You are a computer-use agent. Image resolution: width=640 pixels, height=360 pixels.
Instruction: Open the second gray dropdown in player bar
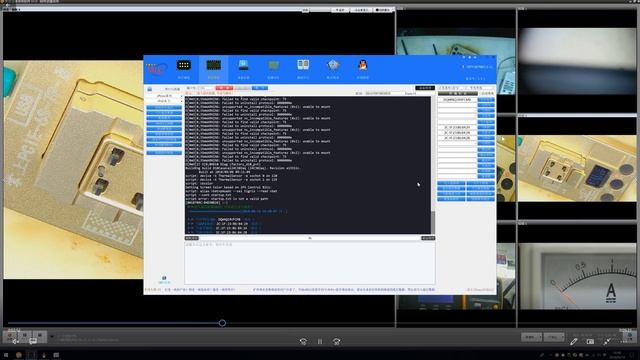(554, 337)
